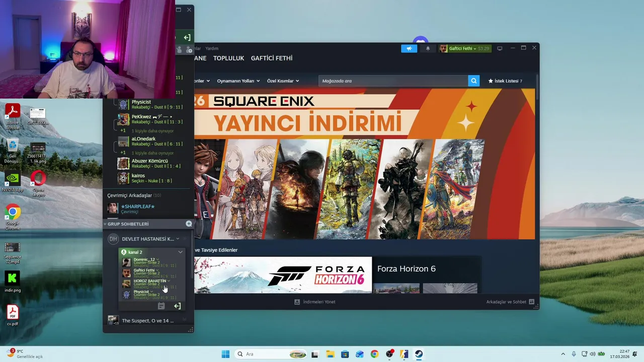Image resolution: width=644 pixels, height=362 pixels.
Task: Click the volume tray icon
Action: [593, 354]
